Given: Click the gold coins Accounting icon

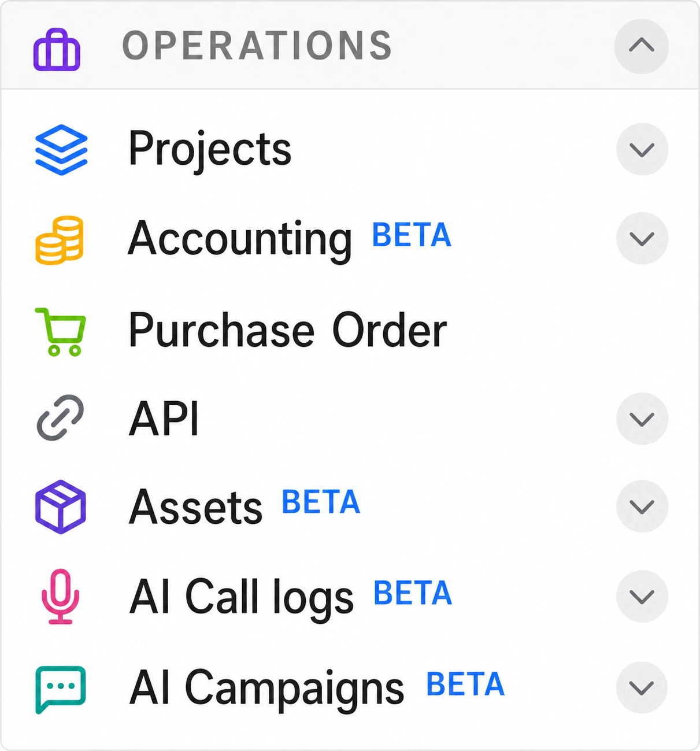Looking at the screenshot, I should pos(60,240).
